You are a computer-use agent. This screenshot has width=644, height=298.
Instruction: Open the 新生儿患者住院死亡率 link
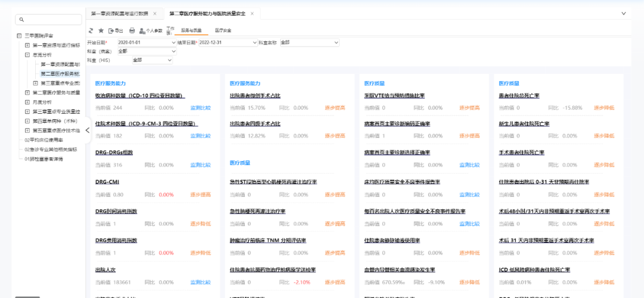click(x=524, y=123)
